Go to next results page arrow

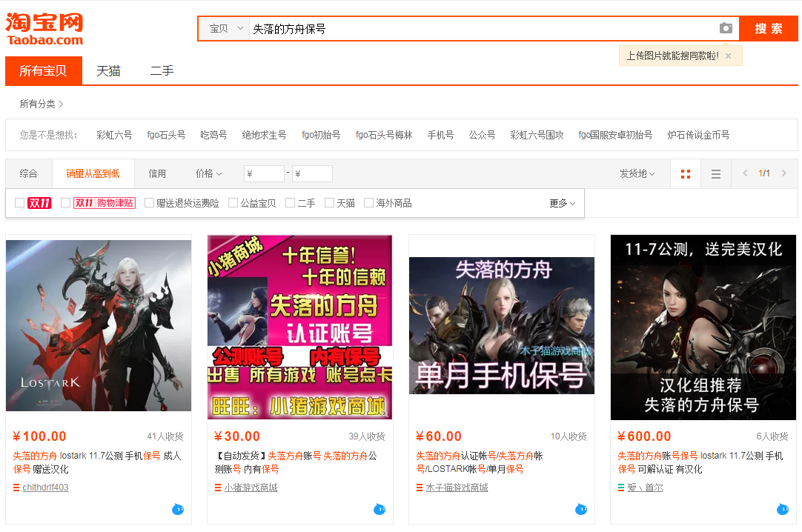coord(783,173)
